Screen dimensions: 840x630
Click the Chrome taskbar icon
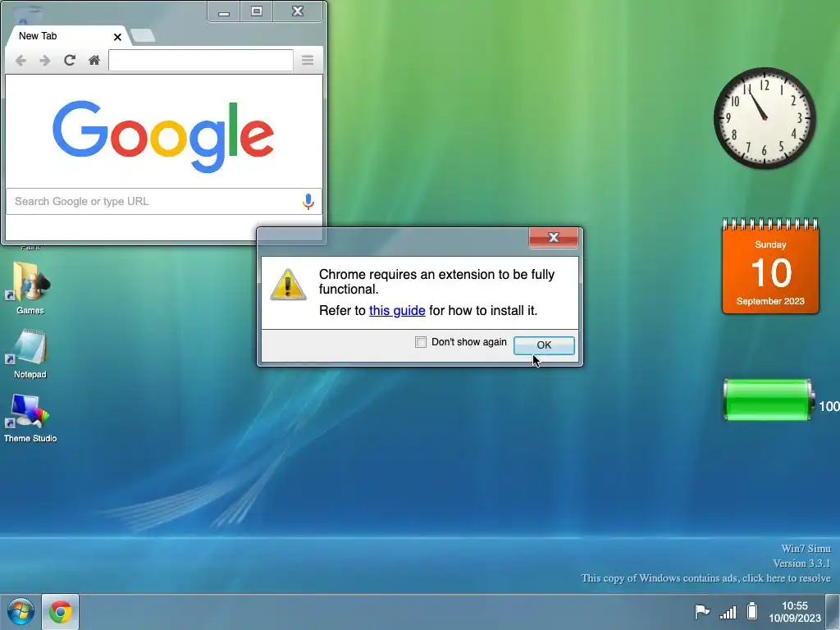[x=60, y=612]
